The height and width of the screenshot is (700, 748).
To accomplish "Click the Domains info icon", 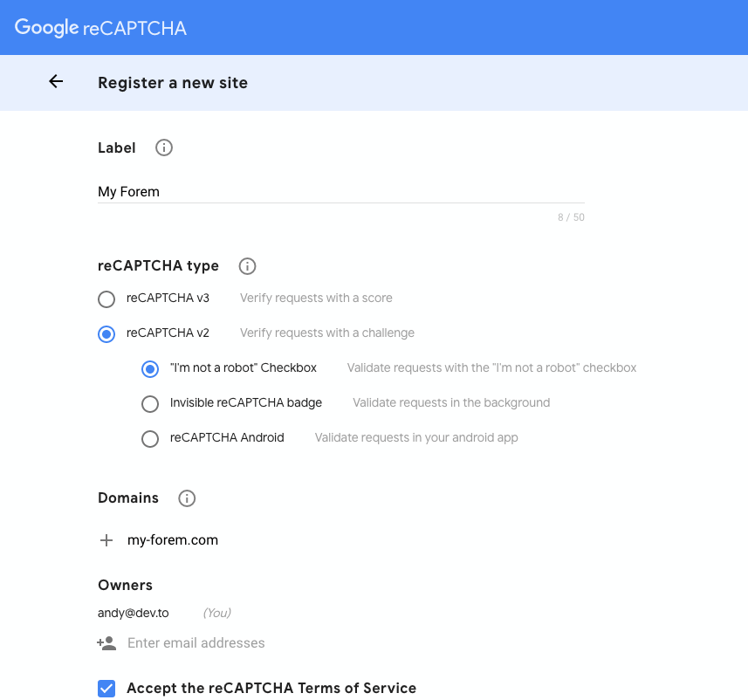I will (x=187, y=498).
